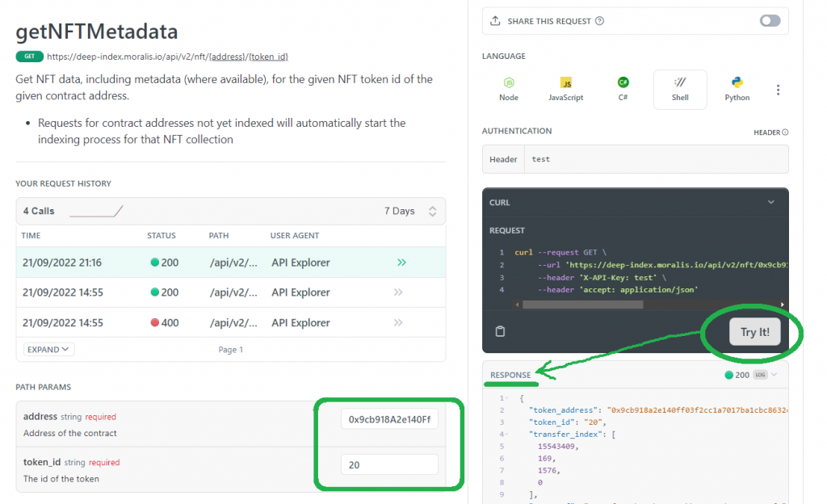Click the code horizontal scrollbar thumb
This screenshot has width=827, height=504.
(583, 304)
